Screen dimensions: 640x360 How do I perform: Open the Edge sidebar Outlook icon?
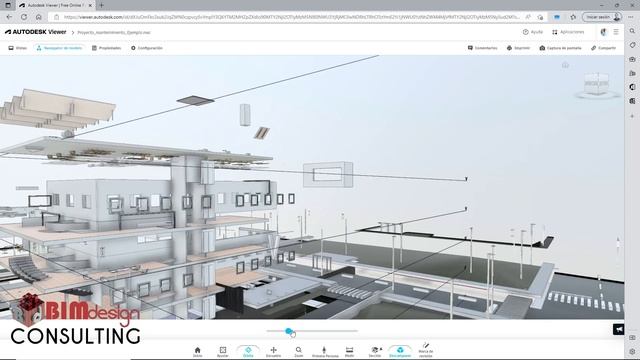pos(632,101)
